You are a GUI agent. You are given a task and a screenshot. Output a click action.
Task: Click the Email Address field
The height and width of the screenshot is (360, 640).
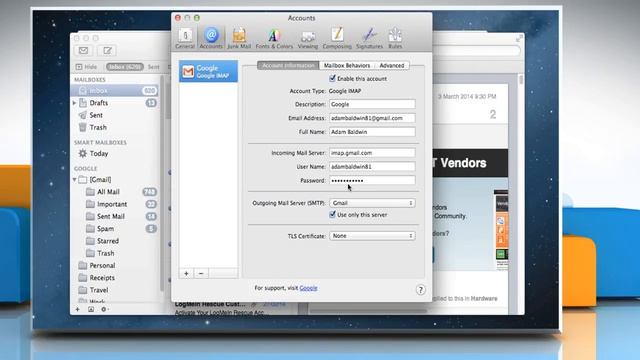[x=372, y=118]
